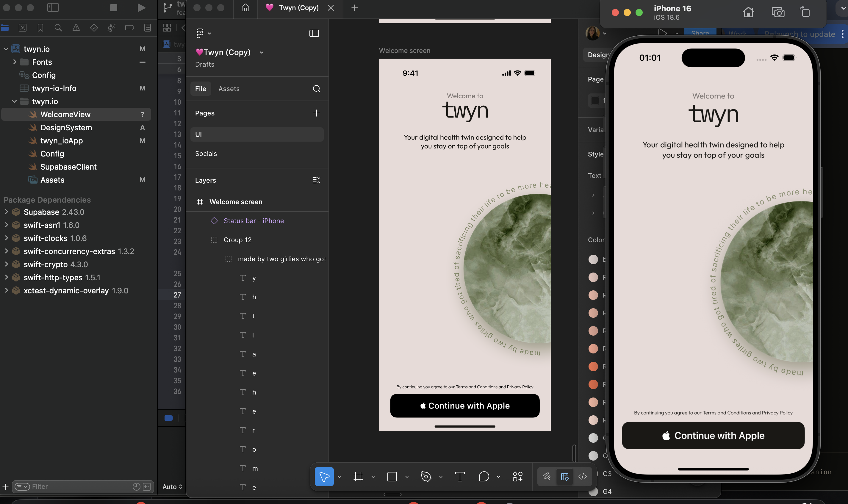The image size is (848, 504).
Task: Open the DesignSystem Swift file
Action: click(66, 128)
